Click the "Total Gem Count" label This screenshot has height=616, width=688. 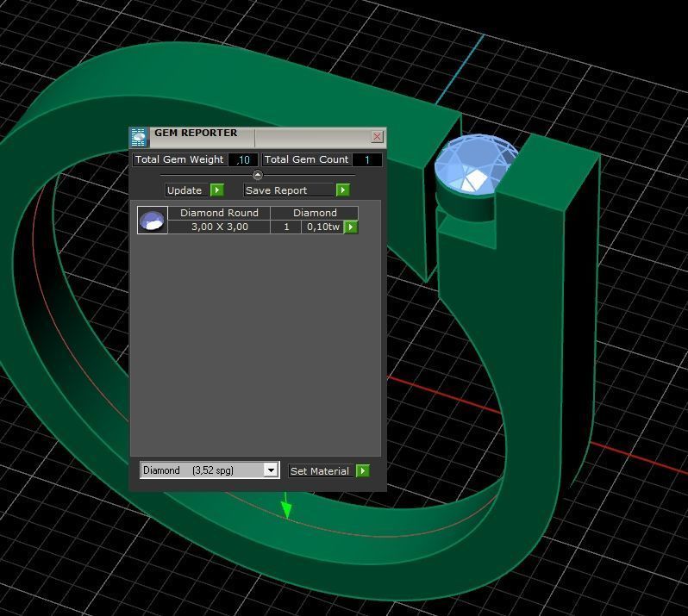tap(306, 159)
